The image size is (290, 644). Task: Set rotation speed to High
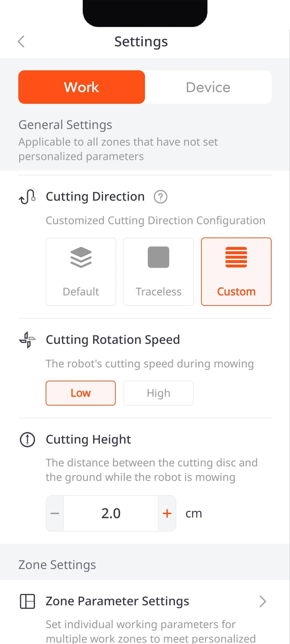(x=158, y=393)
